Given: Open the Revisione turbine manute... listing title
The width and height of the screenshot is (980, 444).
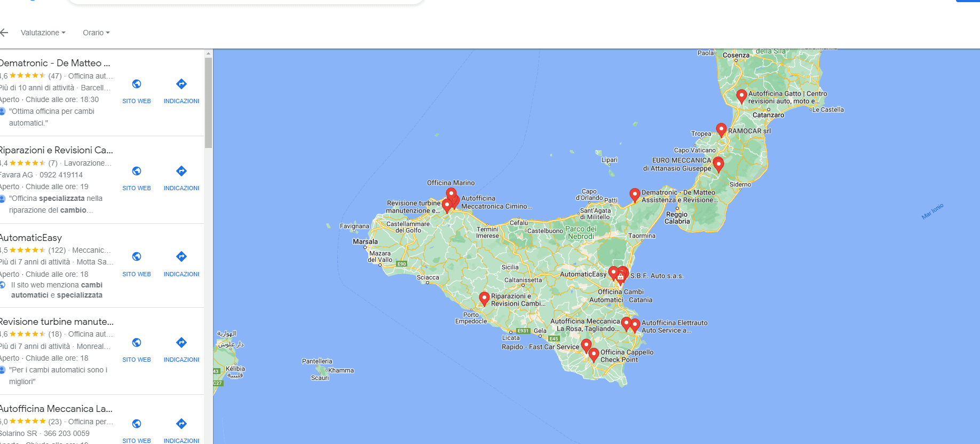Looking at the screenshot, I should point(57,322).
